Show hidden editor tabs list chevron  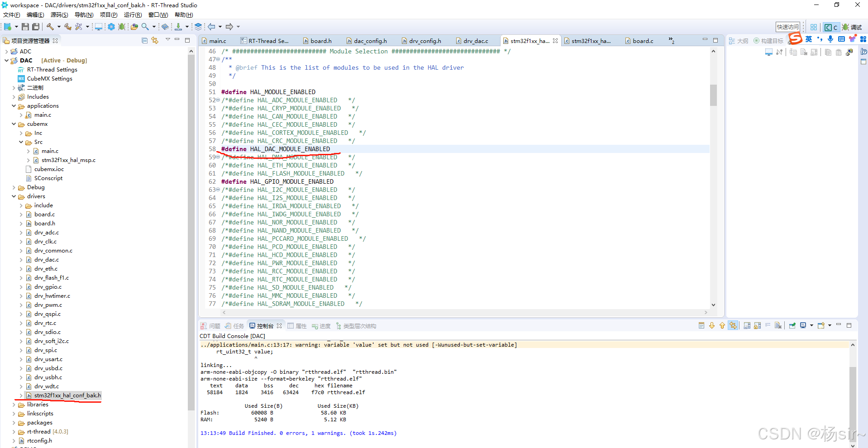pos(672,41)
